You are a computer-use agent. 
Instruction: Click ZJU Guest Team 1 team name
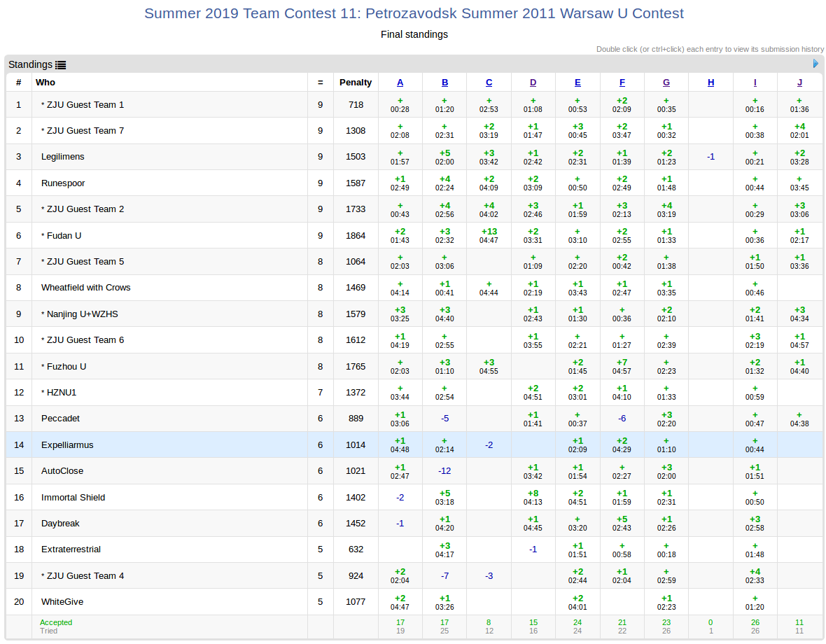click(x=85, y=105)
